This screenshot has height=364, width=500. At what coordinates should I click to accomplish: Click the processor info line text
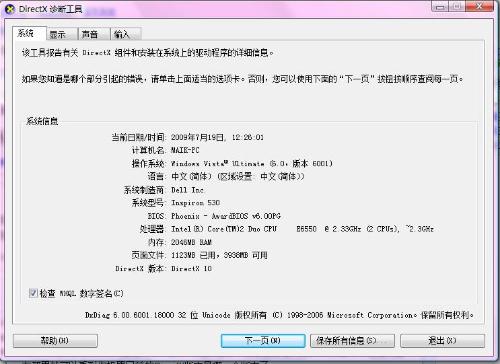[x=302, y=229]
